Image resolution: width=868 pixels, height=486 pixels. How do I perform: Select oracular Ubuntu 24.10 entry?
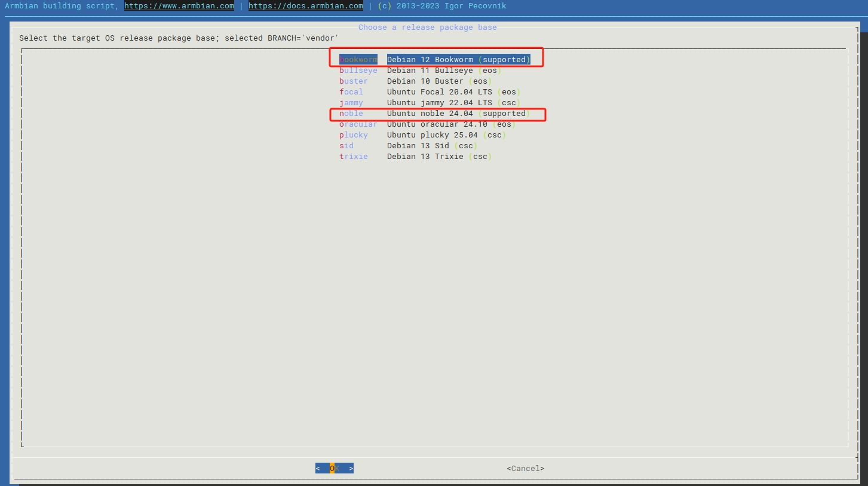358,124
